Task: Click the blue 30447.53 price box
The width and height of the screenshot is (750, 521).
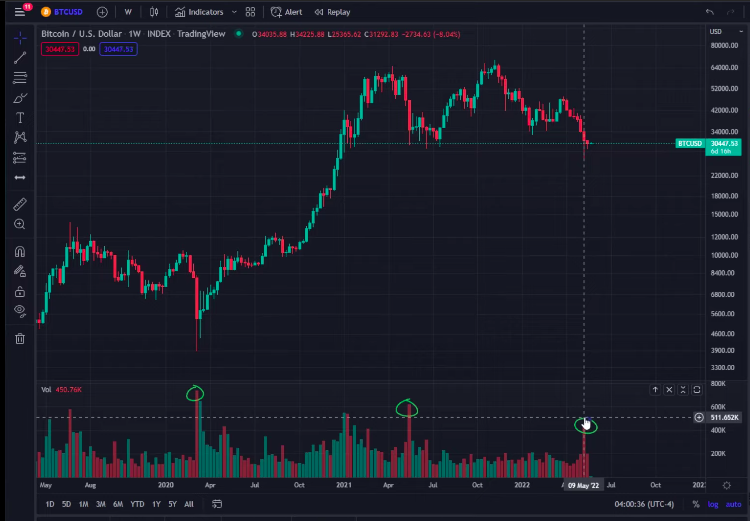Action: click(x=118, y=49)
